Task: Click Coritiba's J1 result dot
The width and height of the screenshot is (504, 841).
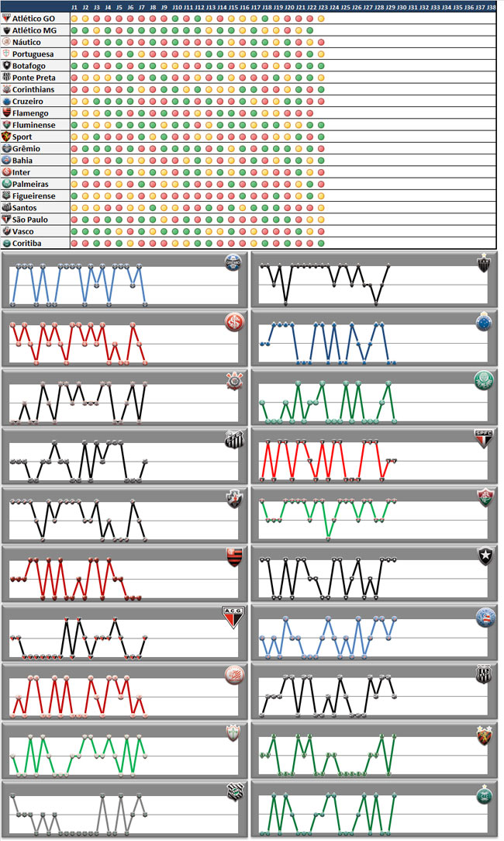Action: 74,244
